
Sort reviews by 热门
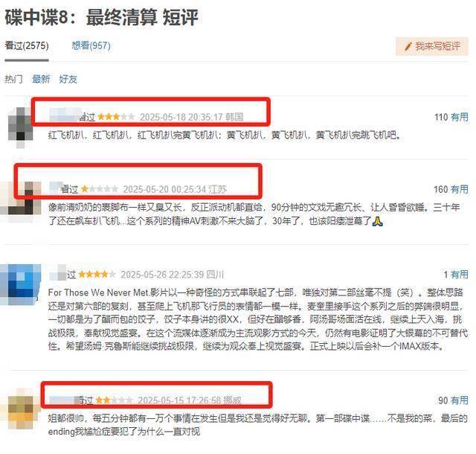(x=13, y=79)
